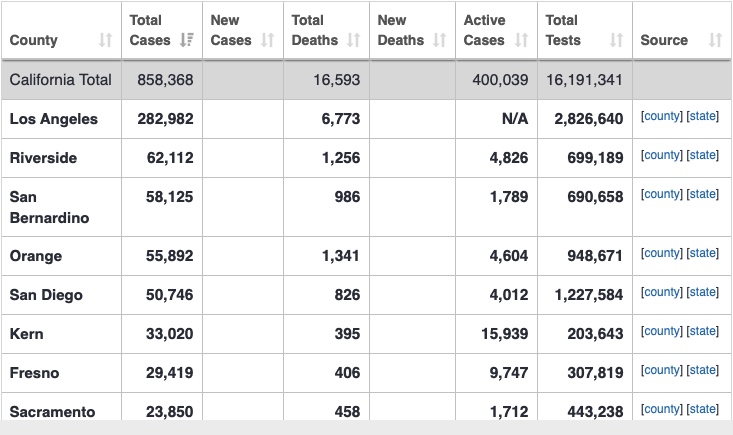
Task: Click the Total Cases sort icon
Action: (187, 40)
